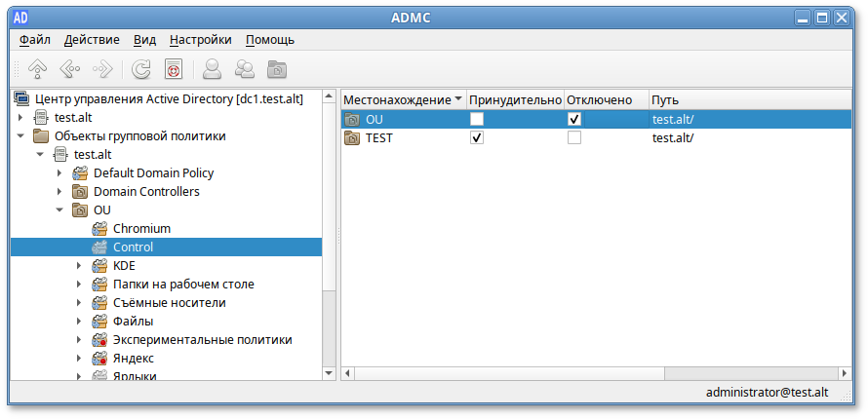Uncheck Отключено checkbox for the OU row

[x=574, y=119]
